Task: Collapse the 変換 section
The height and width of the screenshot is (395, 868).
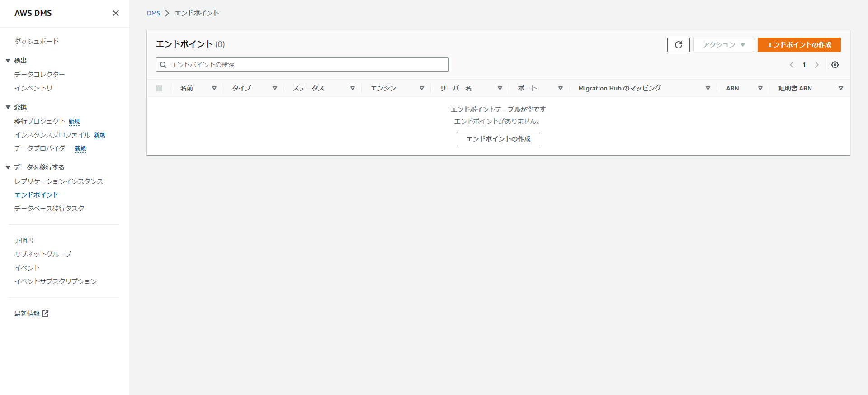Action: pos(8,107)
